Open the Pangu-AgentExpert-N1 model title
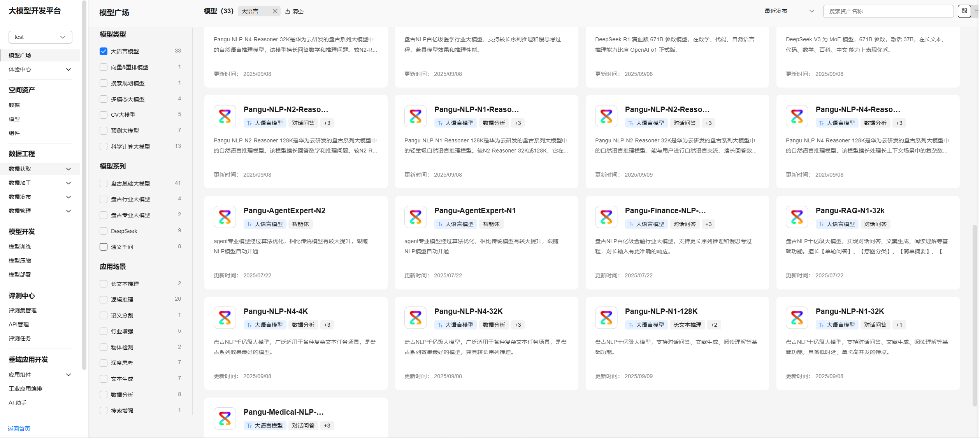The width and height of the screenshot is (980, 438). click(x=475, y=210)
